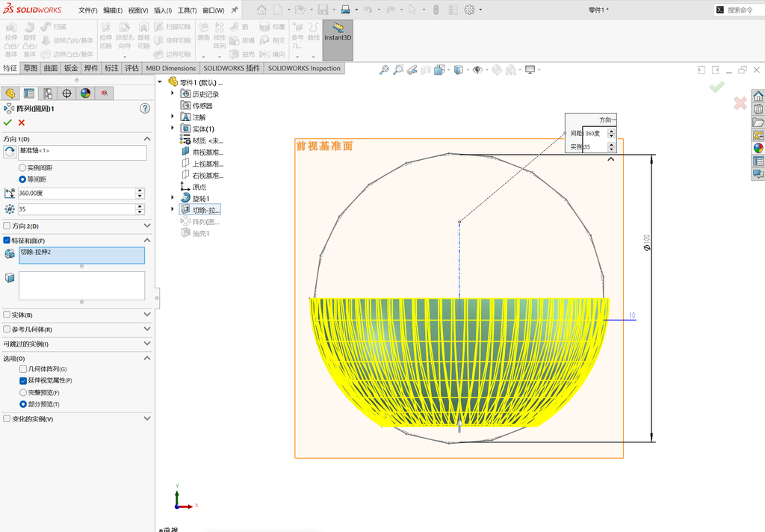Expand 方向 2(D) section chevron

pos(147,226)
